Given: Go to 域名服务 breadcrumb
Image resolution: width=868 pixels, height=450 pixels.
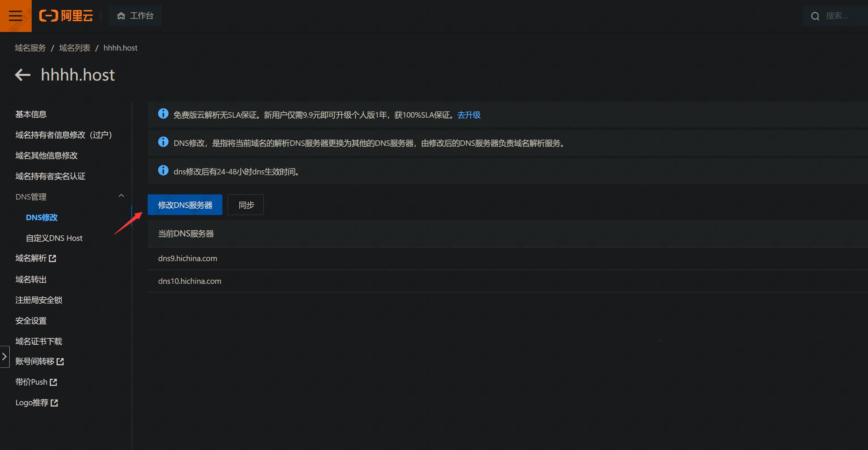Looking at the screenshot, I should point(30,48).
